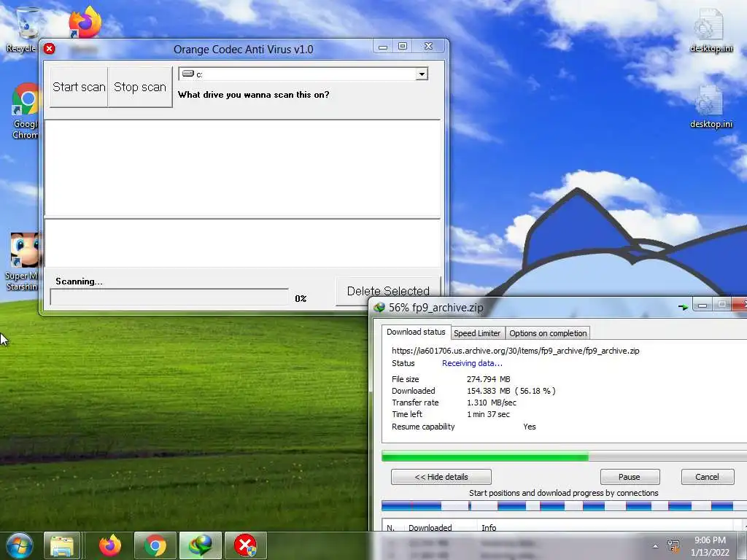The height and width of the screenshot is (560, 747).
Task: Open the Google Chrome desktop shortcut
Action: coord(25,111)
